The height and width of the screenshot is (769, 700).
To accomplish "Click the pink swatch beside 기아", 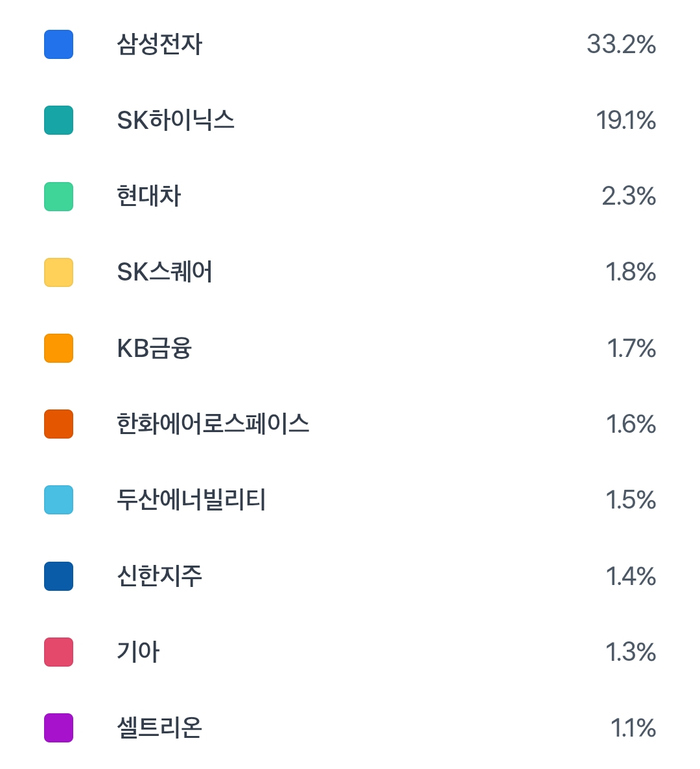I will coord(58,652).
